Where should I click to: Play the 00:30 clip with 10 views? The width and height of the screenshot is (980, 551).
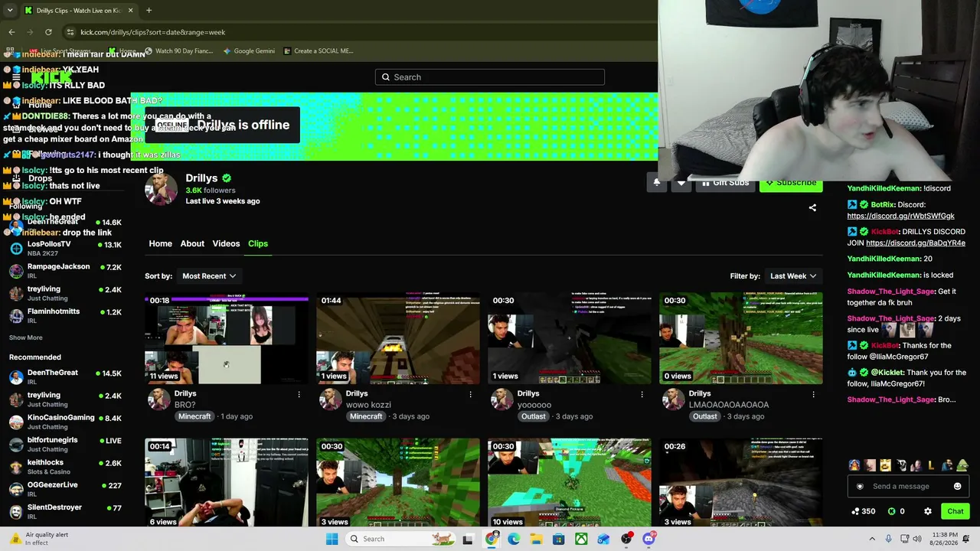[x=570, y=483]
